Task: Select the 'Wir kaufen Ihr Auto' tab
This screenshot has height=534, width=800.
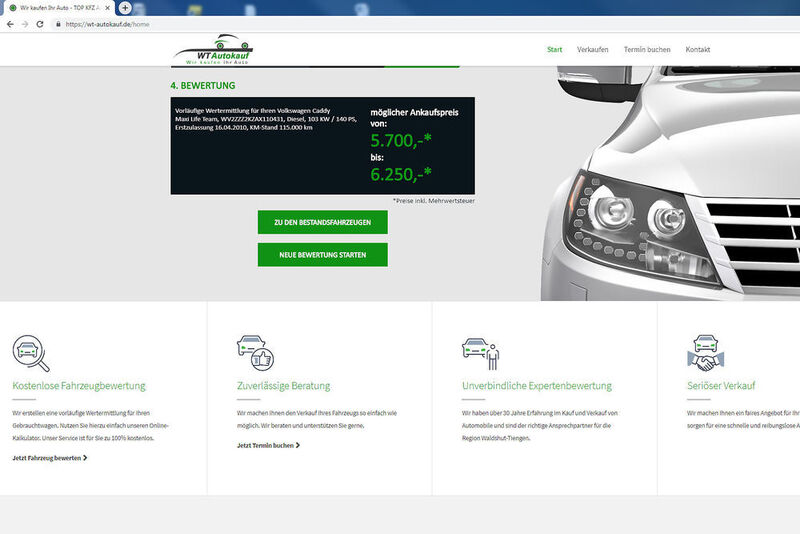Action: tap(59, 8)
